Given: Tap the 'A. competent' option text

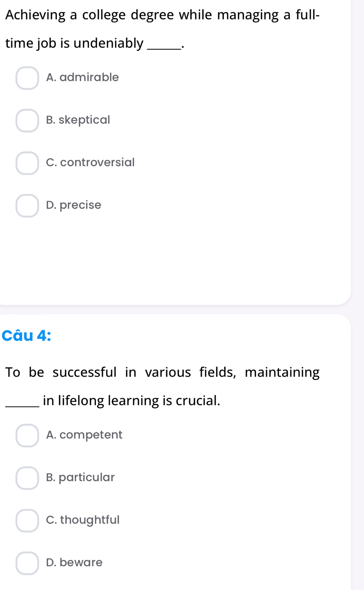Looking at the screenshot, I should pos(84,435).
